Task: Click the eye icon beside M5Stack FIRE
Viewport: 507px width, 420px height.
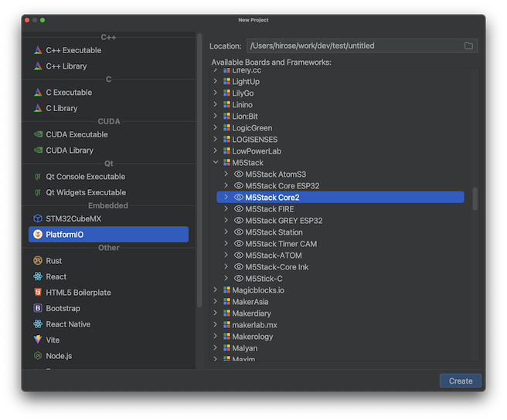Action: point(239,209)
